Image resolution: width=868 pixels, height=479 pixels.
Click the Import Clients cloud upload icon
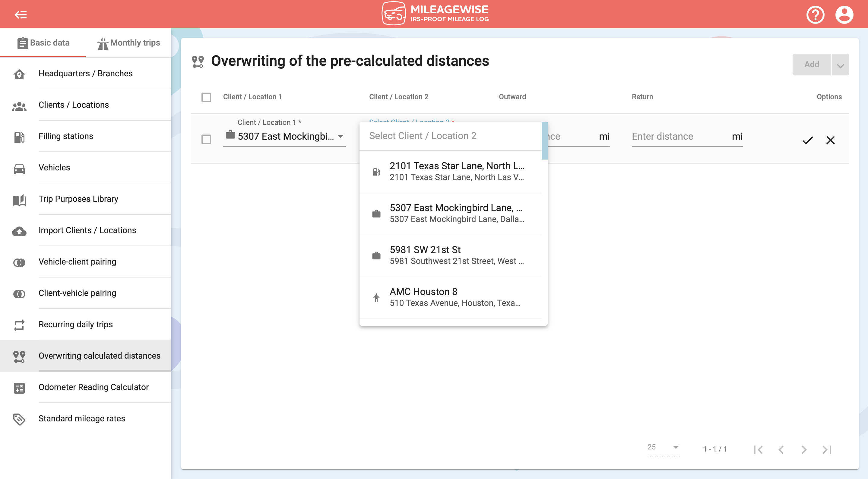(x=19, y=231)
